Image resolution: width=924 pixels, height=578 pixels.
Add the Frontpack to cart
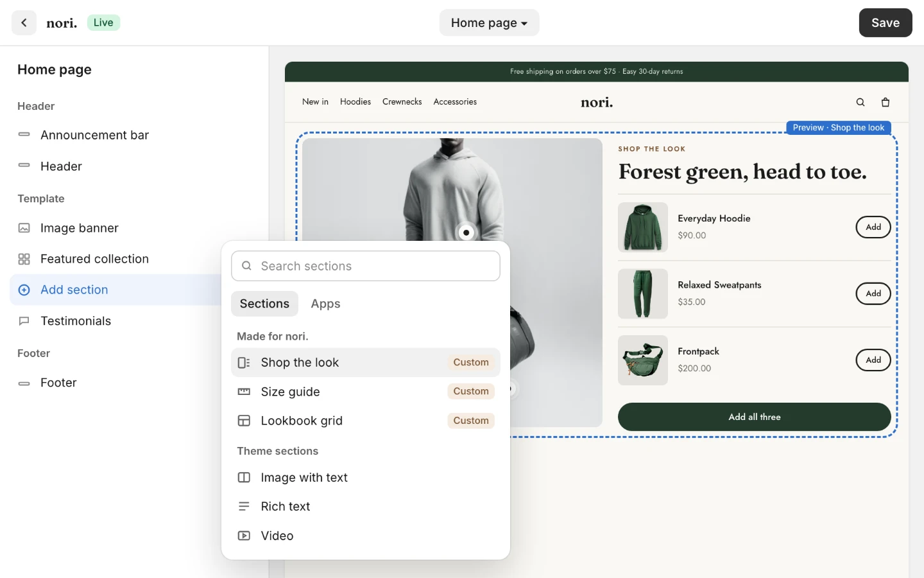(x=873, y=360)
